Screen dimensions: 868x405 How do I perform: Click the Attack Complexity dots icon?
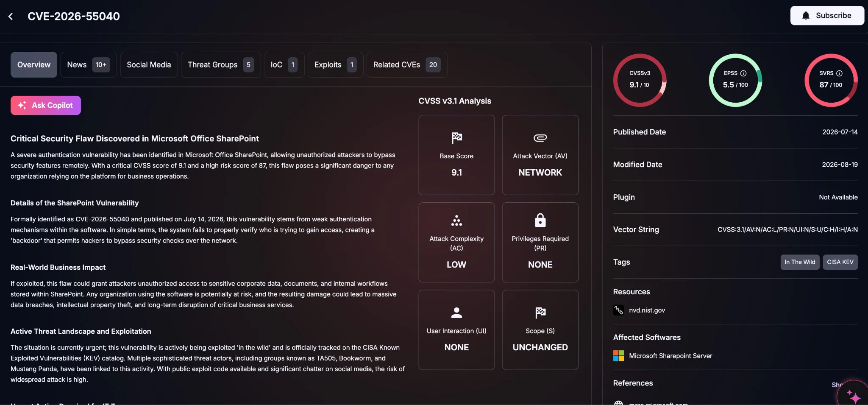pyautogui.click(x=456, y=221)
